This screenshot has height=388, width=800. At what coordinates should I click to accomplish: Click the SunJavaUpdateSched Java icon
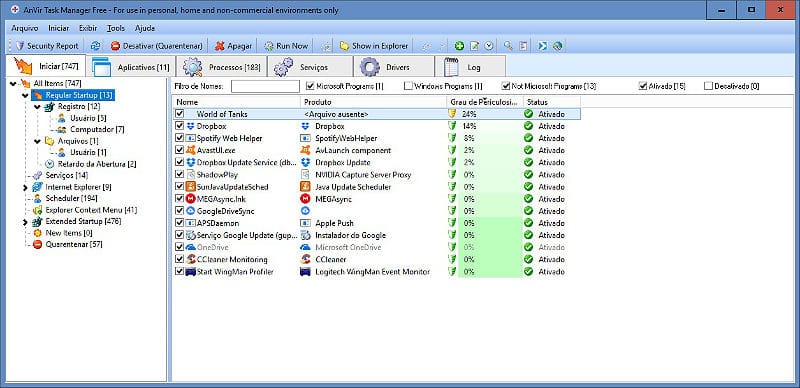click(x=190, y=187)
